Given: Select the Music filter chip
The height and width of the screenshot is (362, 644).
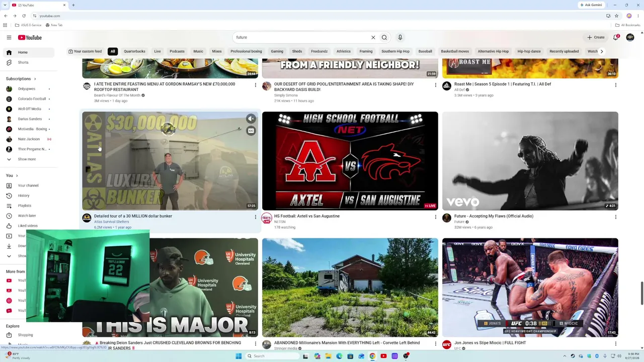Looking at the screenshot, I should 198,51.
